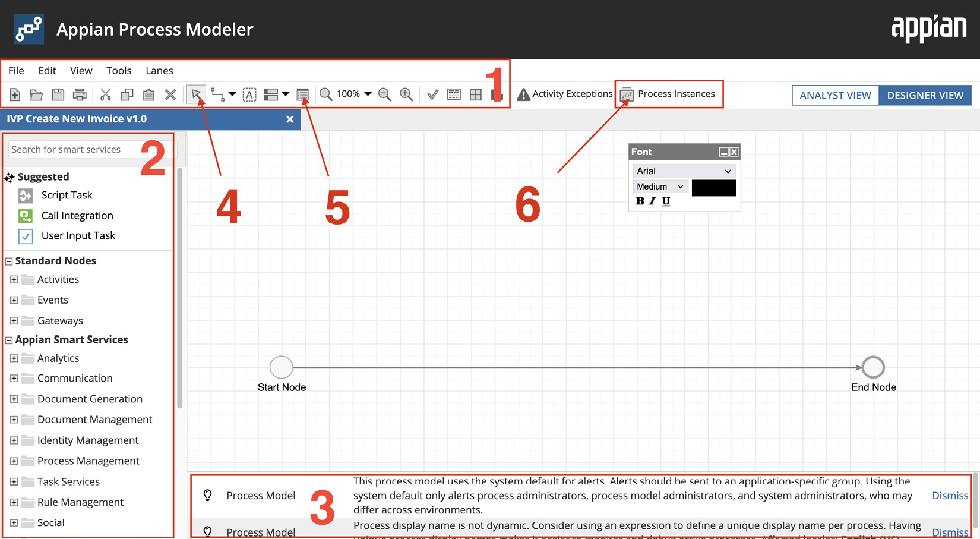Image resolution: width=980 pixels, height=539 pixels.
Task: Copy the selected node
Action: point(127,94)
